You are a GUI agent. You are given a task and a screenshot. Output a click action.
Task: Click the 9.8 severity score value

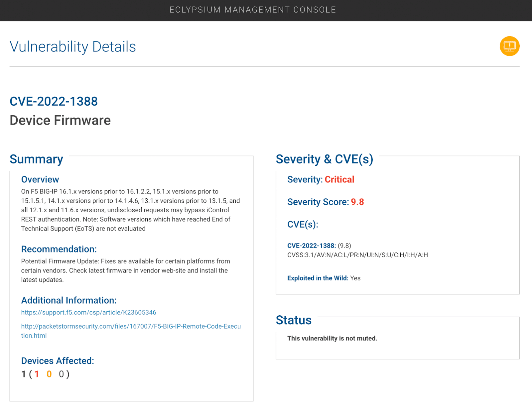(x=357, y=202)
